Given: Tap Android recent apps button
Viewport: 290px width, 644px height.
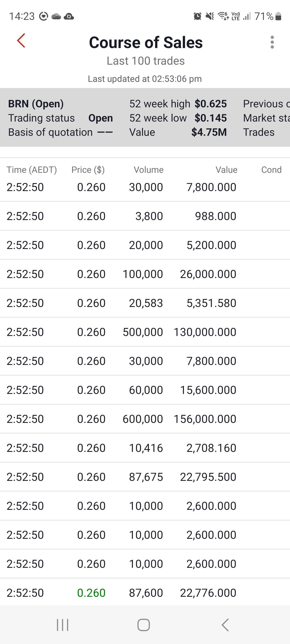Looking at the screenshot, I should tap(63, 625).
